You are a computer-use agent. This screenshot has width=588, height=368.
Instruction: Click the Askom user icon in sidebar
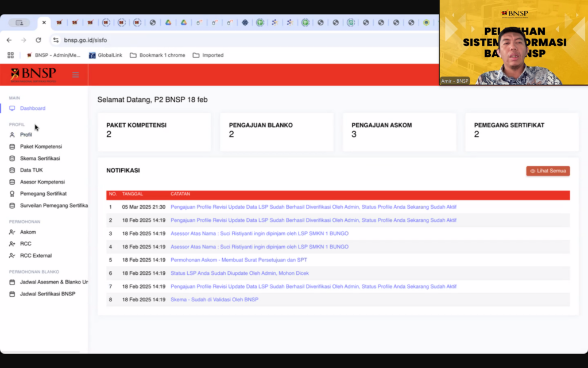coord(12,232)
